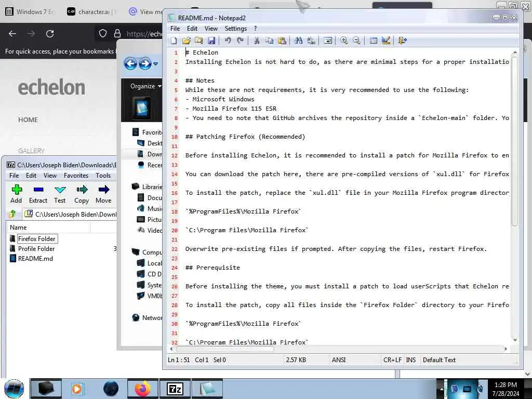Click Extract button in 7-Zip toolbar
Viewport: 532px width, 399px height.
[x=38, y=194]
